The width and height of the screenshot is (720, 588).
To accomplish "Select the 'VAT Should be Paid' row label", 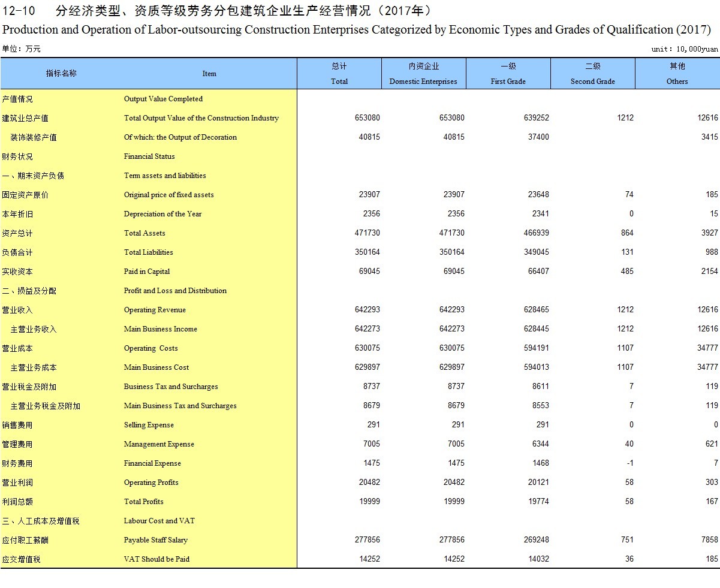I will click(x=156, y=559).
